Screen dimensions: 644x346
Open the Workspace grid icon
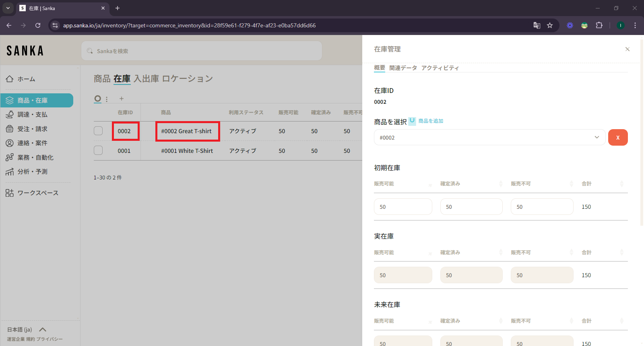10,193
